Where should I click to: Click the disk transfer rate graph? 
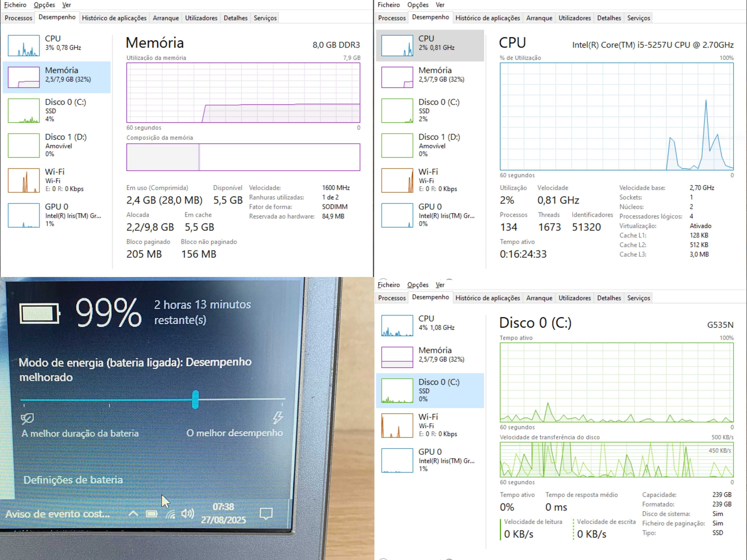click(617, 459)
